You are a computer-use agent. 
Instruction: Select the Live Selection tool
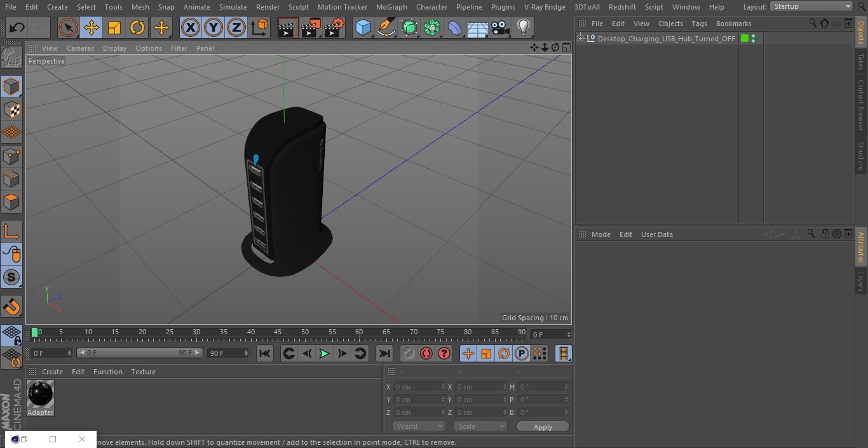[68, 28]
